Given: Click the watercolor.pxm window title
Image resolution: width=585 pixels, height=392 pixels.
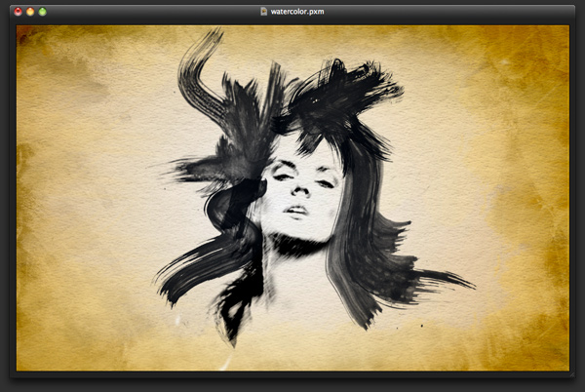Looking at the screenshot, I should pyautogui.click(x=297, y=12).
